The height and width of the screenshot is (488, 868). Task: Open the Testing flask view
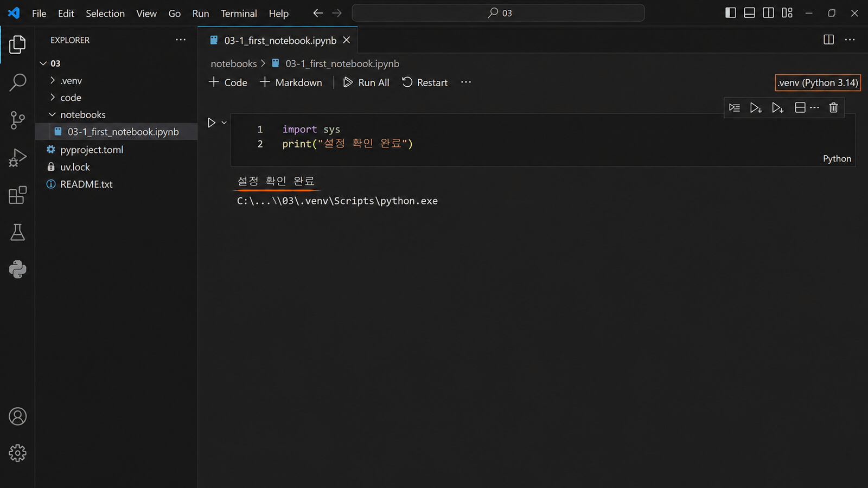click(17, 232)
